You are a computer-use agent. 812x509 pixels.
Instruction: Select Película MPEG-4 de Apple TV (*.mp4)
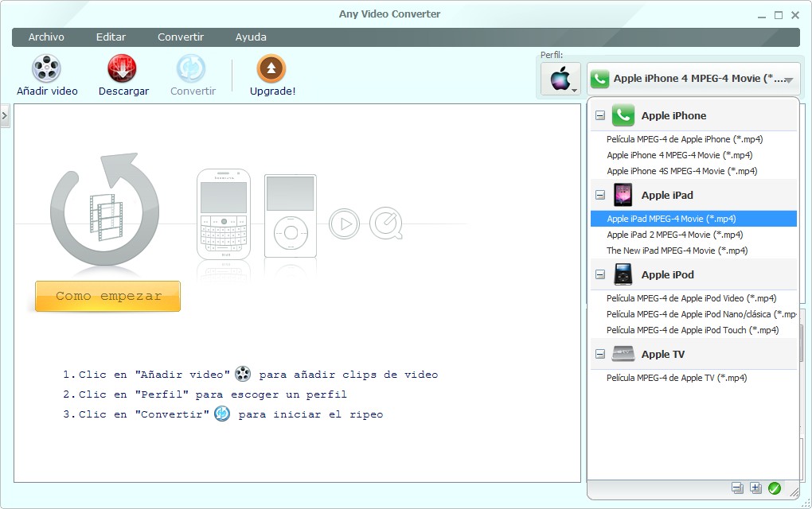point(693,378)
